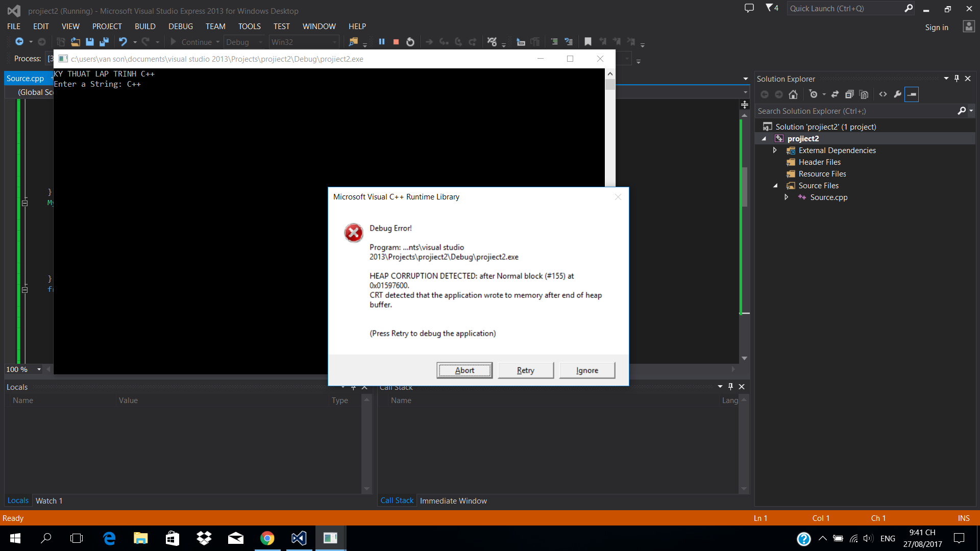
Task: Click Ignore in the runtime error dialog
Action: click(x=587, y=370)
